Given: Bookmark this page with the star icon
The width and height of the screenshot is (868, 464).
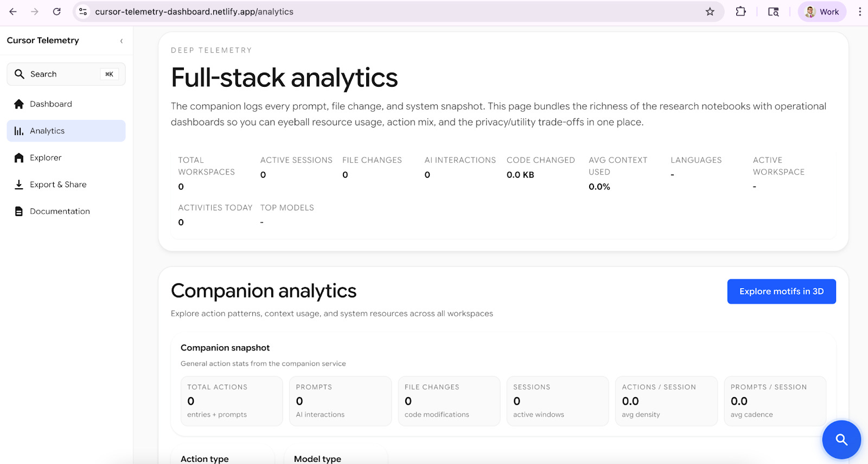Looking at the screenshot, I should [x=710, y=11].
